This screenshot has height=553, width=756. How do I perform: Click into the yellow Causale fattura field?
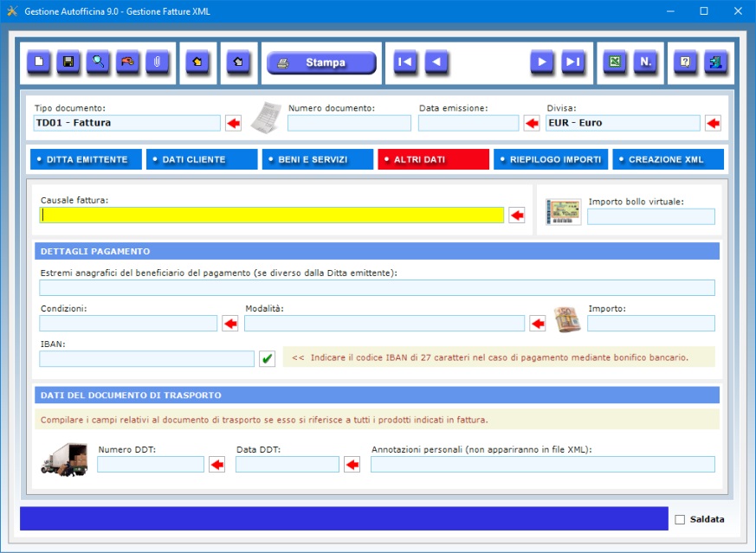point(272,215)
